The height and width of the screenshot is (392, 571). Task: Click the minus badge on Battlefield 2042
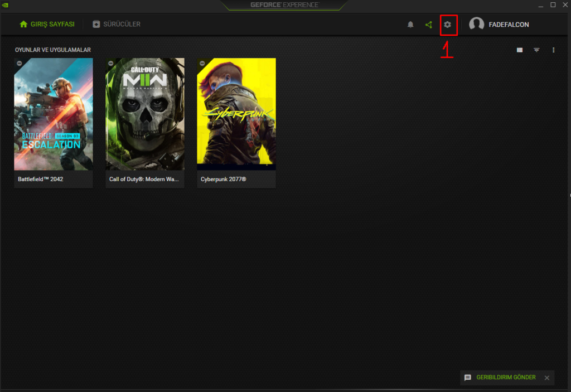click(20, 63)
